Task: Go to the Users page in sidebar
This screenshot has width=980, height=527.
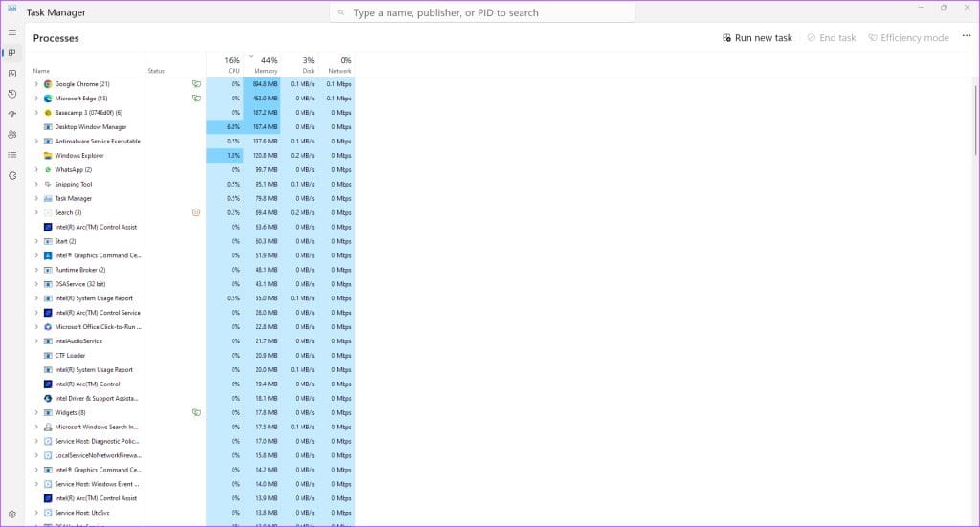Action: [12, 134]
